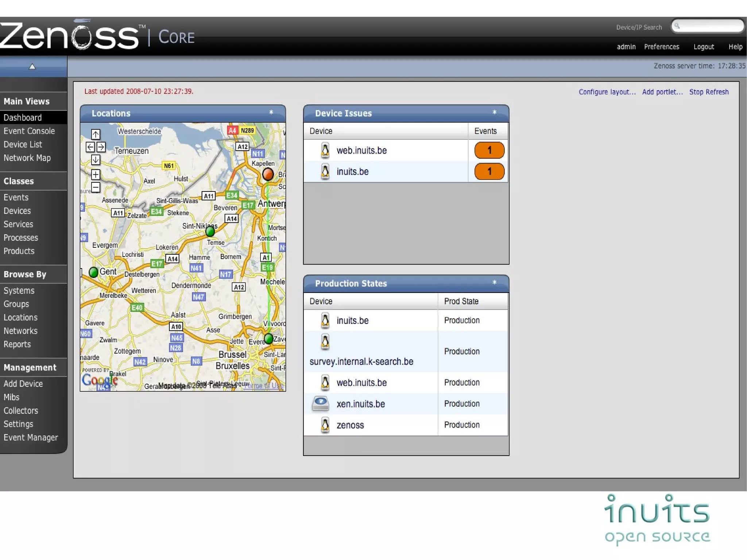Click the red marker near Kapellen
The height and width of the screenshot is (560, 747).
268,174
